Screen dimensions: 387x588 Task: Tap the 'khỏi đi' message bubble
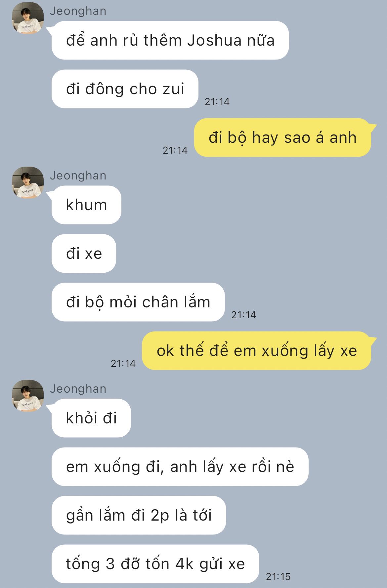[x=91, y=418]
